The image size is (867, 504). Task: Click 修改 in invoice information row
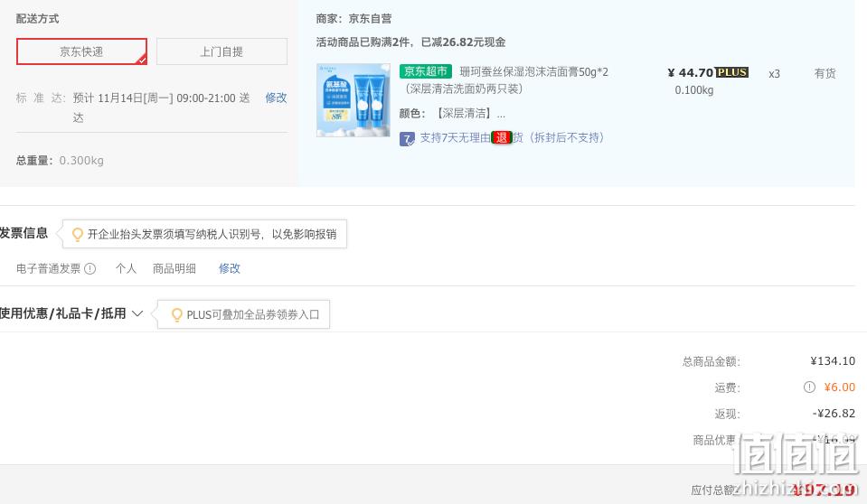click(230, 268)
